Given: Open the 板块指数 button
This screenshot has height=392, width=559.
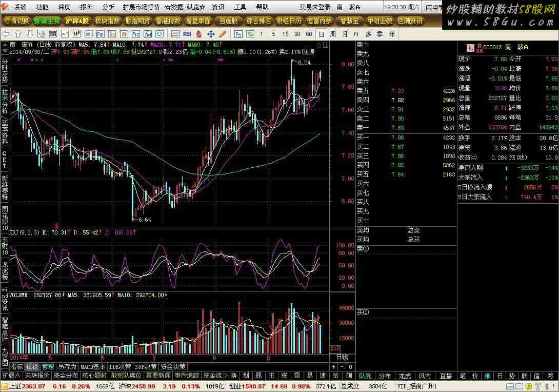Looking at the screenshot, I should tap(107, 21).
